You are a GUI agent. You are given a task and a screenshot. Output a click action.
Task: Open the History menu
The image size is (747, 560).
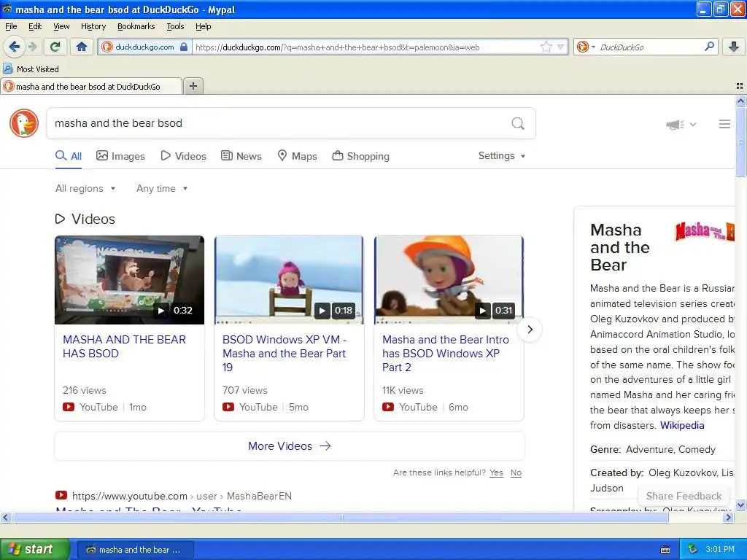coord(93,26)
